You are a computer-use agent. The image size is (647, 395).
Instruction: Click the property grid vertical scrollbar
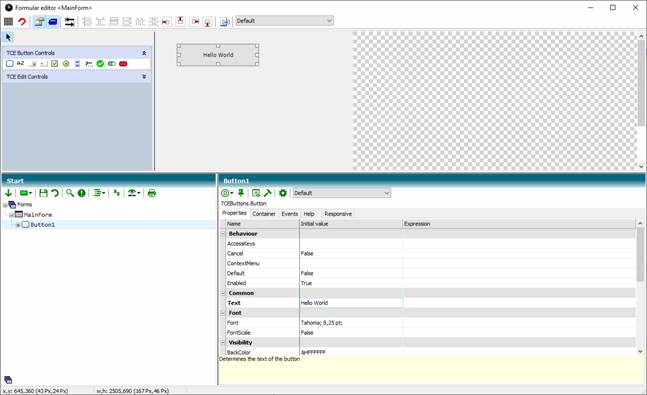tap(640, 255)
